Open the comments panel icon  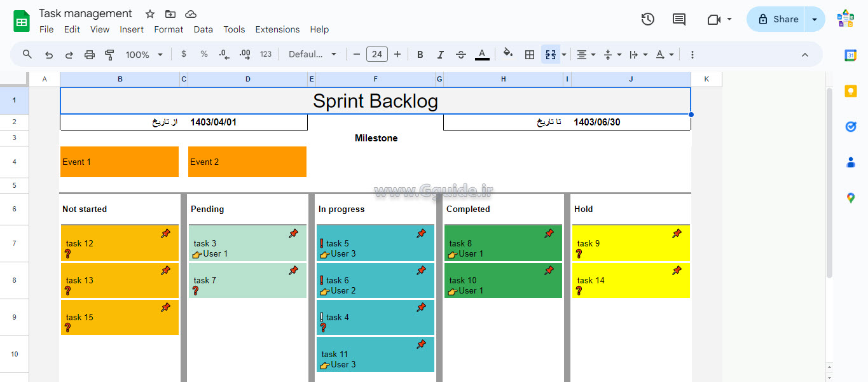tap(678, 19)
